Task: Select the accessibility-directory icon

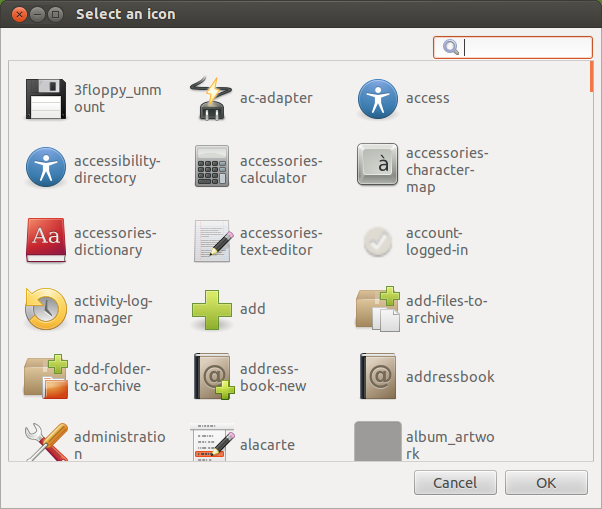Action: click(46, 167)
